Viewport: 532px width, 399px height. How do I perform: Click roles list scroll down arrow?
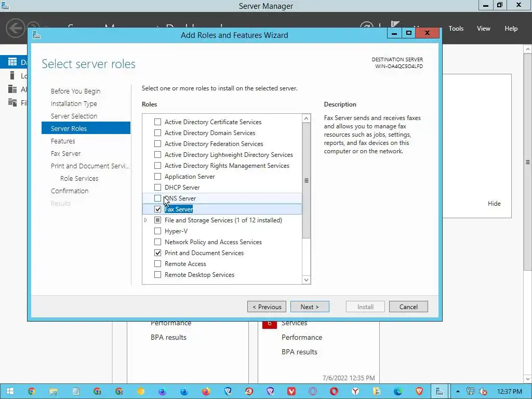click(x=306, y=280)
